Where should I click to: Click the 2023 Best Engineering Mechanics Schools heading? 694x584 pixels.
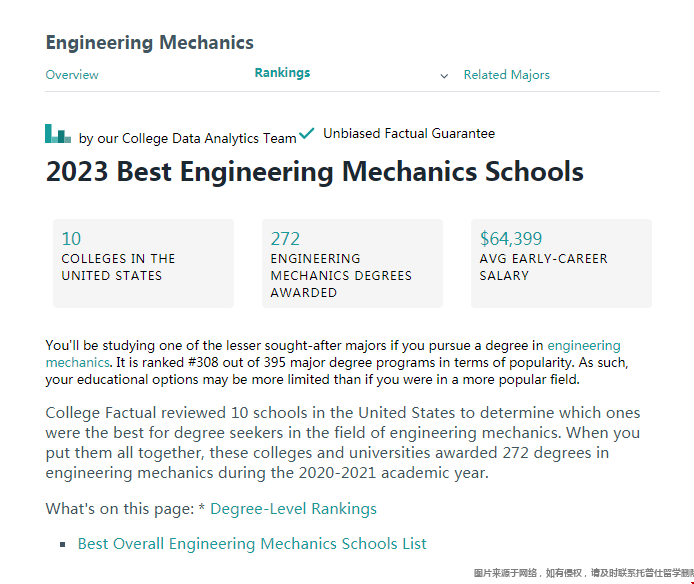(x=315, y=171)
